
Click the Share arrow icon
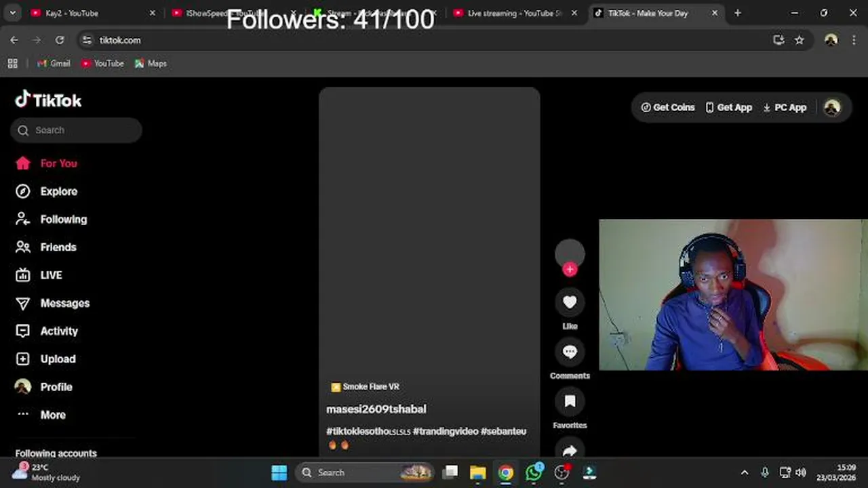[570, 451]
